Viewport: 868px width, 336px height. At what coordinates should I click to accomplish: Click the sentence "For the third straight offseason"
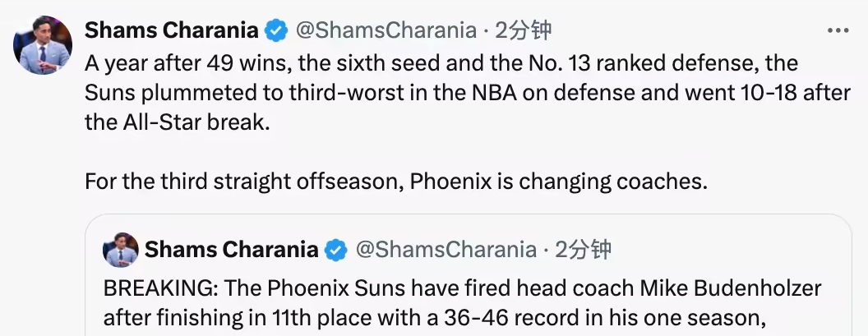click(395, 181)
